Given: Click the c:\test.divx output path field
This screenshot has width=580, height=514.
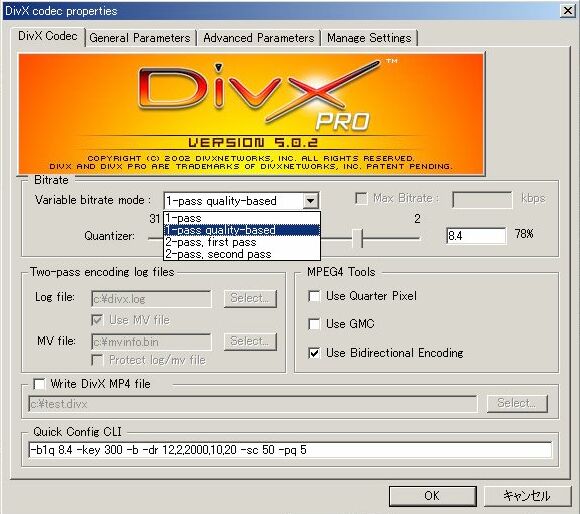Looking at the screenshot, I should [253, 404].
